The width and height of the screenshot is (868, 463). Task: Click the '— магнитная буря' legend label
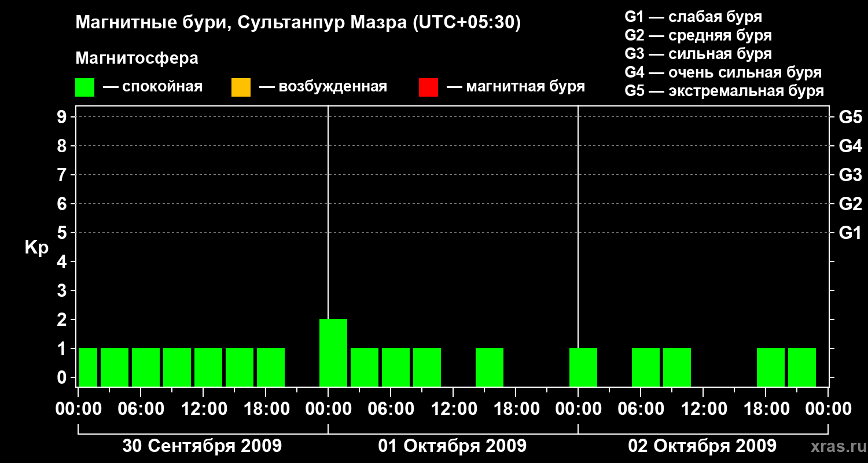tap(516, 87)
